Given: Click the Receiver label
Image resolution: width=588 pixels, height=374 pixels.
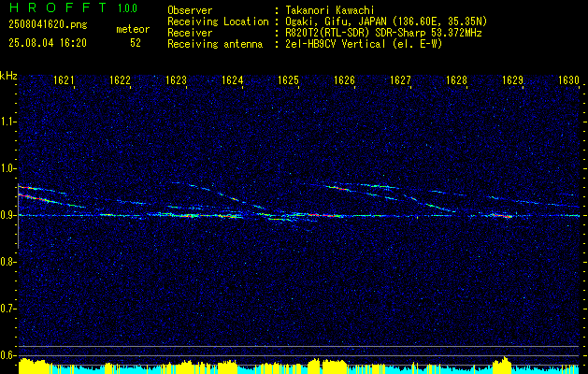Looking at the screenshot, I should click(x=190, y=33).
